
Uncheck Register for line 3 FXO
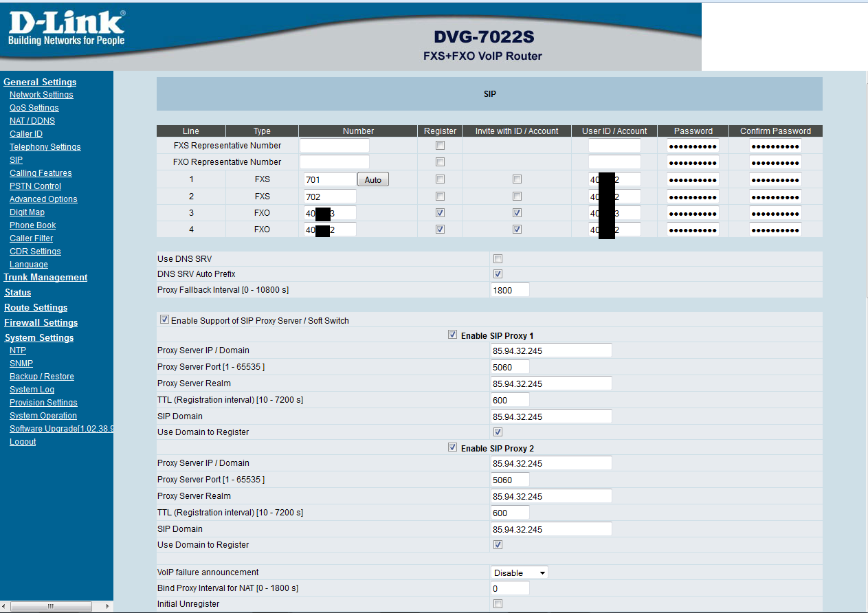440,212
